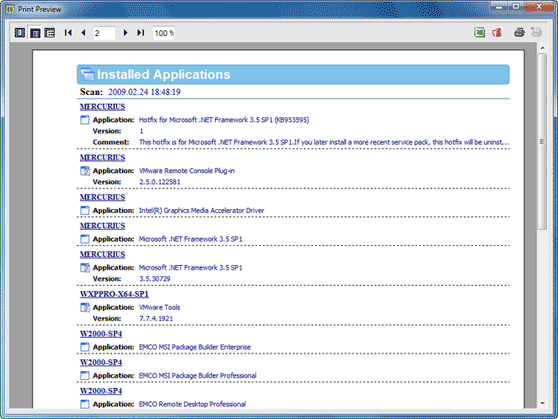
Task: Click the Print Preview window title icon
Action: tap(10, 9)
